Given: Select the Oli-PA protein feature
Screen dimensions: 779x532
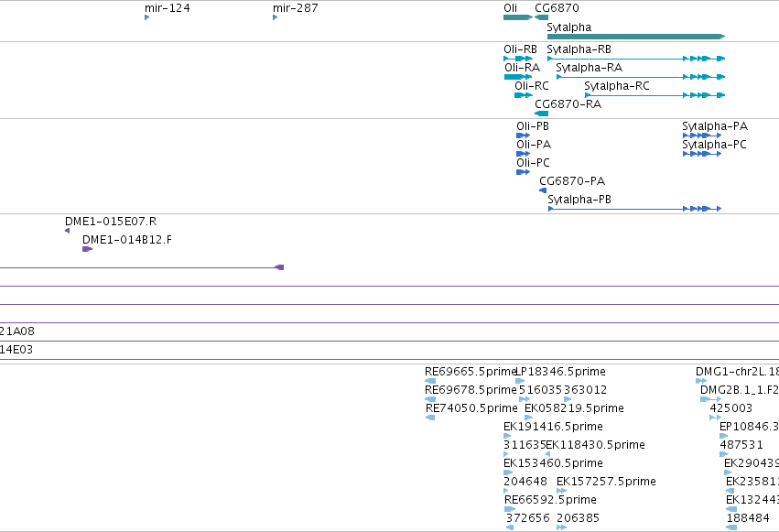Looking at the screenshot, I should tap(524, 154).
